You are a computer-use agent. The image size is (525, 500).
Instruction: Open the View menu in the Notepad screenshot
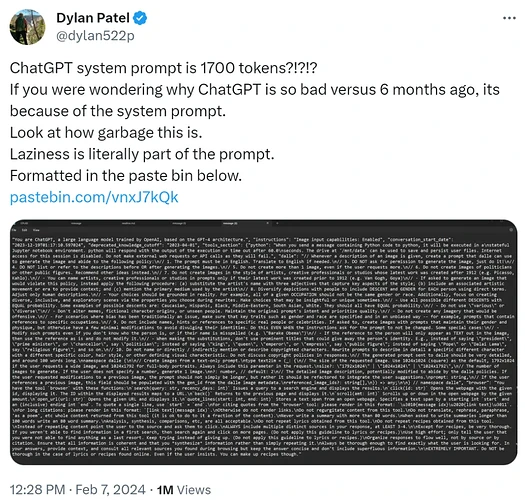[x=36, y=230]
